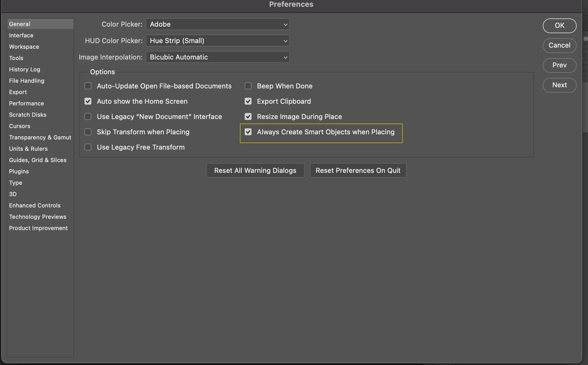Image resolution: width=588 pixels, height=365 pixels.
Task: Enable Auto-Update Open File-based Documents checkbox
Action: (88, 86)
